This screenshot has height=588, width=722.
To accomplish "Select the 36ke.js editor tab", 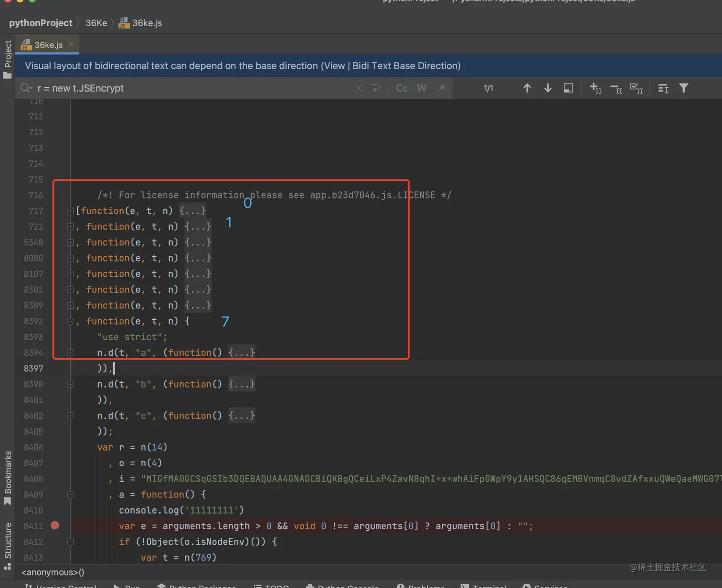I will click(x=48, y=45).
